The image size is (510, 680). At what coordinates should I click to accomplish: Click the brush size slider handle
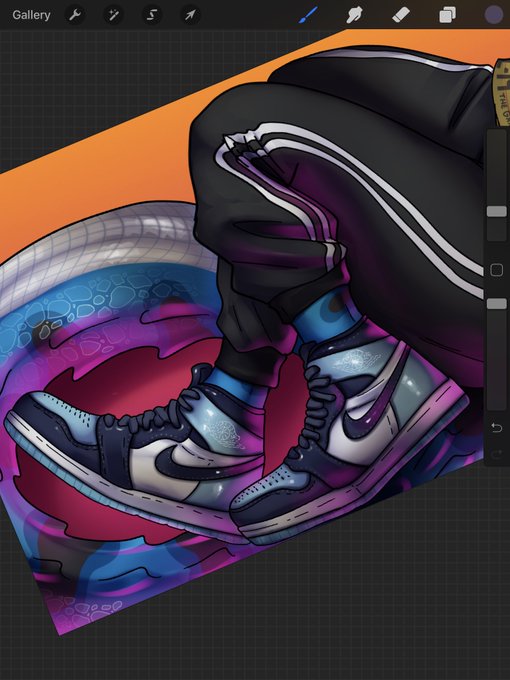[x=497, y=211]
